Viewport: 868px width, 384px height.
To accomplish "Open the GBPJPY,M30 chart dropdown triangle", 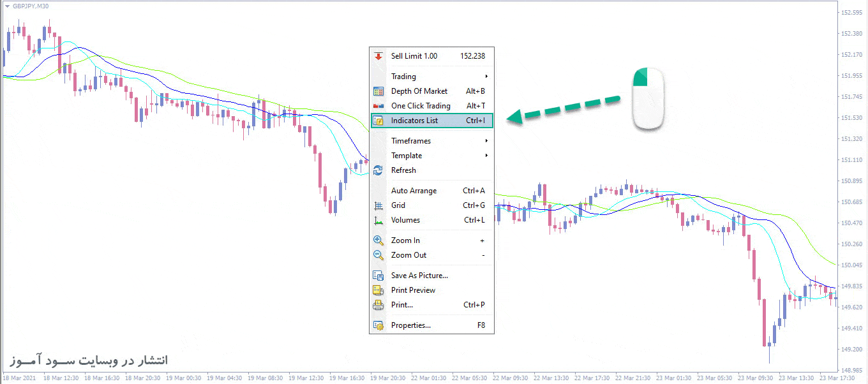I will [x=7, y=6].
